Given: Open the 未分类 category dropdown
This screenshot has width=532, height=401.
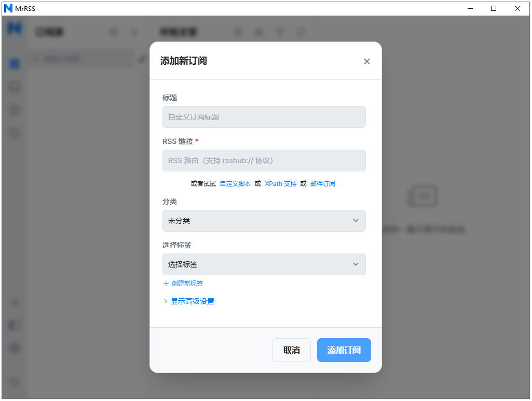Looking at the screenshot, I should (x=264, y=221).
